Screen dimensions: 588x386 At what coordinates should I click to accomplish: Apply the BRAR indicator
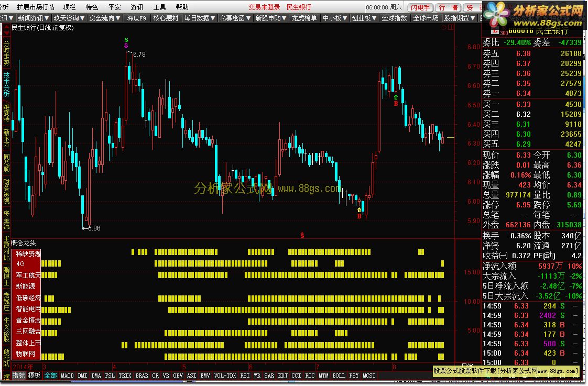click(141, 376)
